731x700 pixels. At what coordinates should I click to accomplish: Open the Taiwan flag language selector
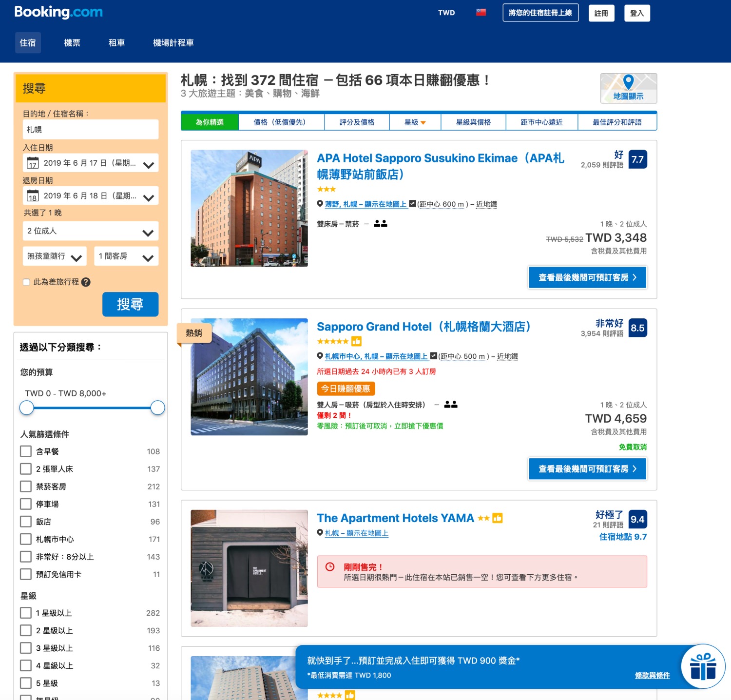[x=481, y=13]
